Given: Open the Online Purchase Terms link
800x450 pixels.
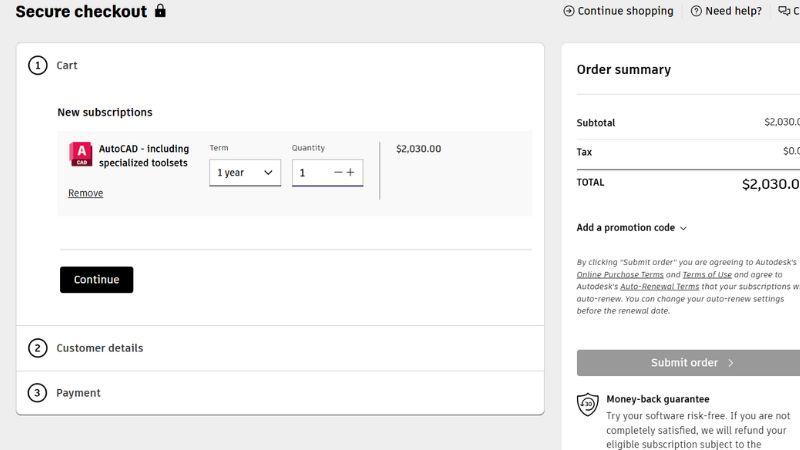Looking at the screenshot, I should pos(620,274).
